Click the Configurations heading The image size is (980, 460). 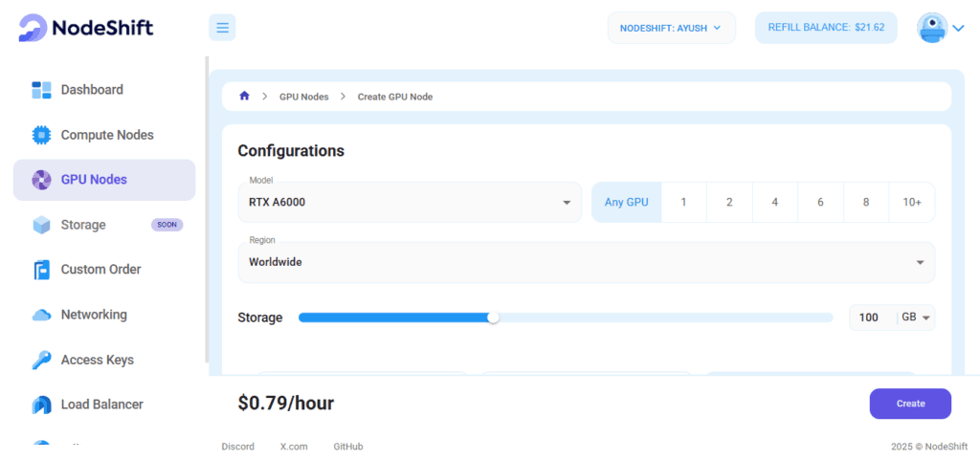[291, 151]
